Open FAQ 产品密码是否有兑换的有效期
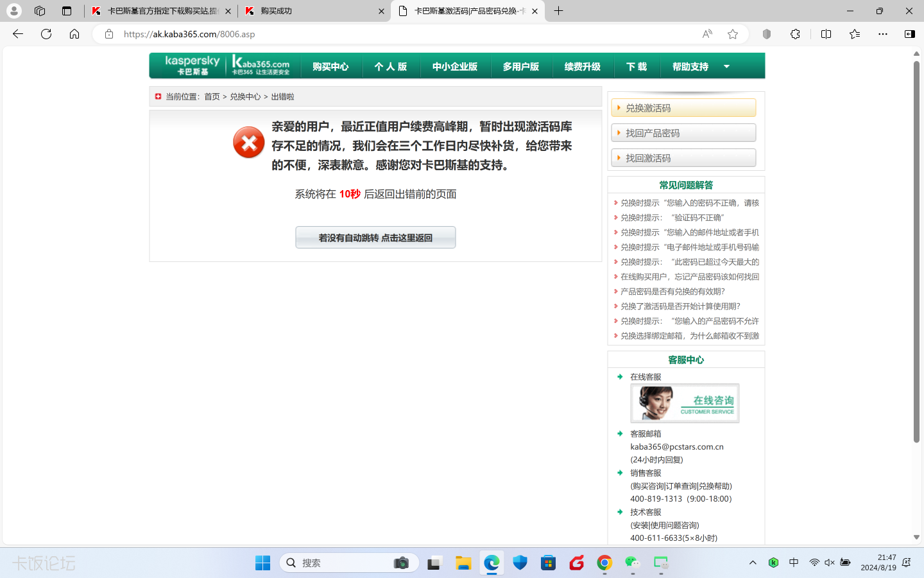This screenshot has width=924, height=578. (x=672, y=292)
